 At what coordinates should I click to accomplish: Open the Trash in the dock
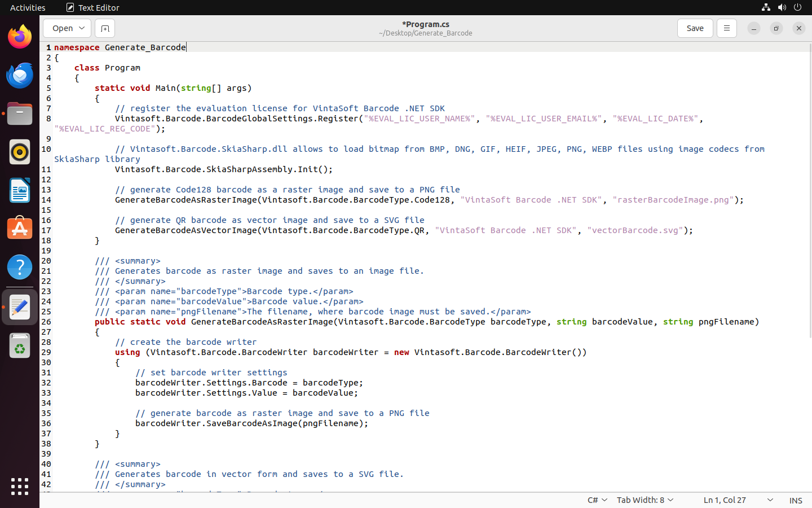(20, 346)
